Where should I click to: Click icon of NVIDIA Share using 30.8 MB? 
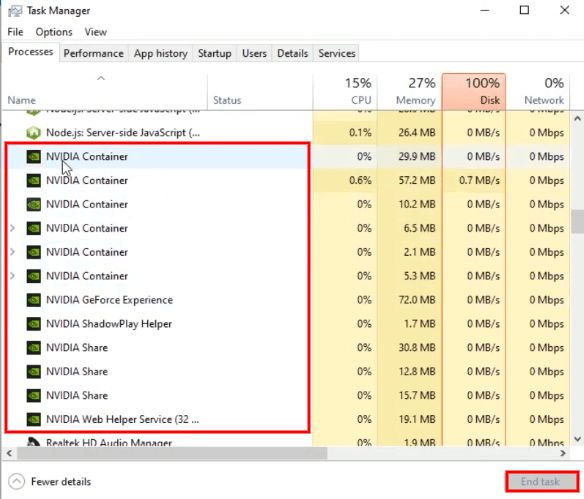[x=34, y=348]
